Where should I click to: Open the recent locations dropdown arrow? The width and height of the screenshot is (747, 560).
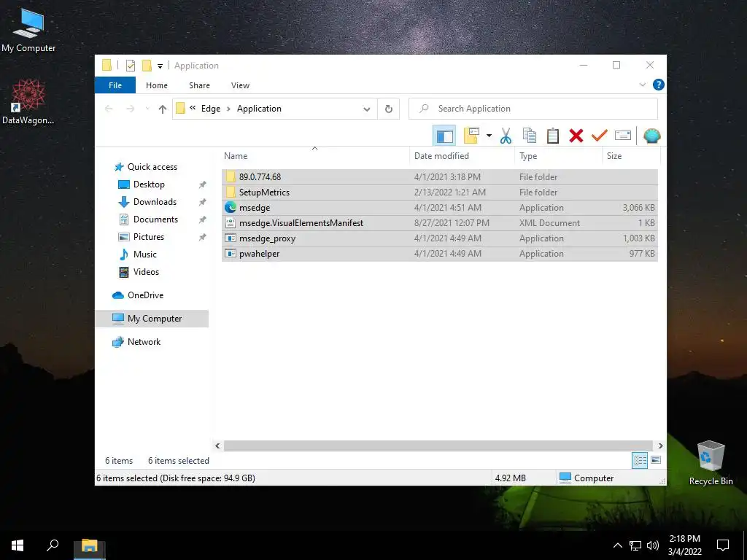coord(147,109)
